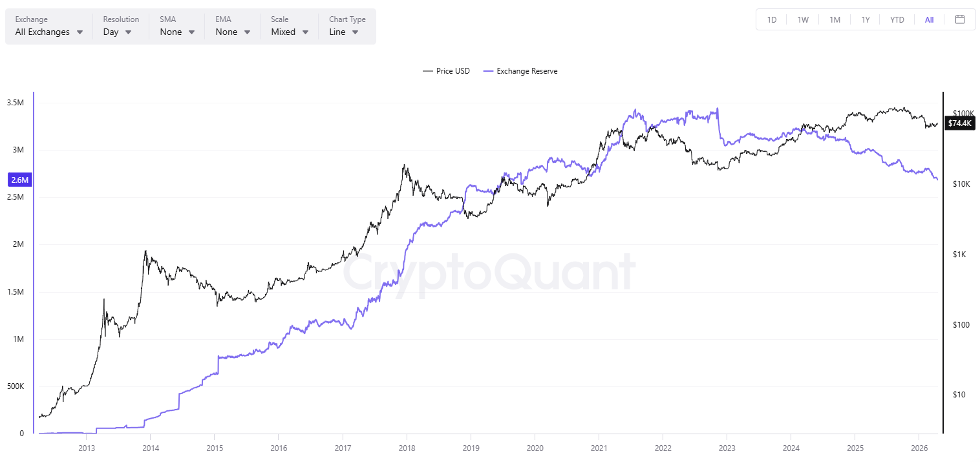This screenshot has width=980, height=462.
Task: Select the 1M time range
Action: point(835,19)
